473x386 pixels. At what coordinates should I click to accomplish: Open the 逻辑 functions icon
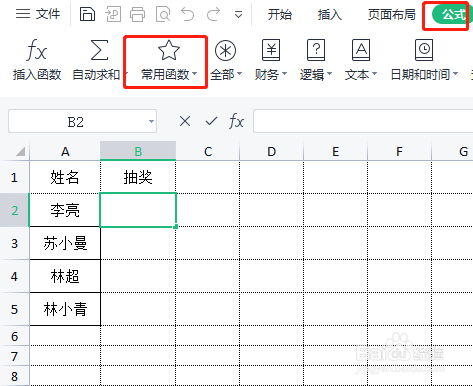click(316, 50)
